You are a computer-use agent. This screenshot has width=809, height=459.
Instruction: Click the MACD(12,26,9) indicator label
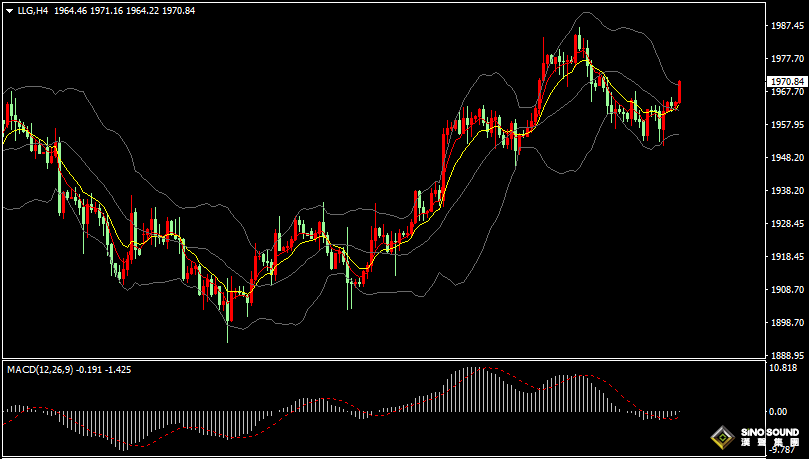coord(39,369)
